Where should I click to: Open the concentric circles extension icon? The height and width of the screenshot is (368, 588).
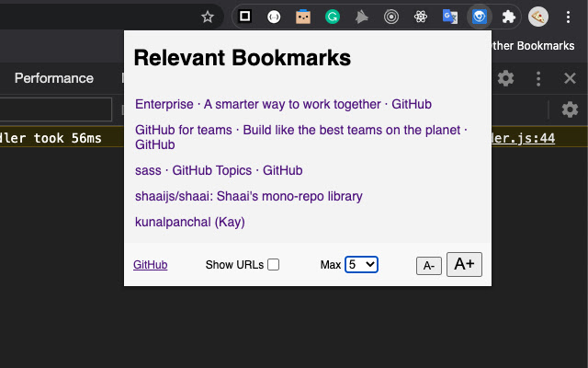pos(391,17)
